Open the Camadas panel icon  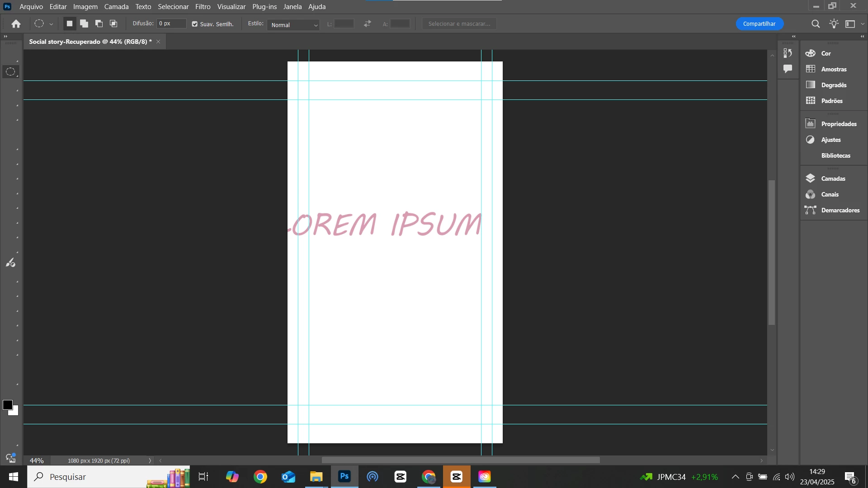tap(811, 178)
